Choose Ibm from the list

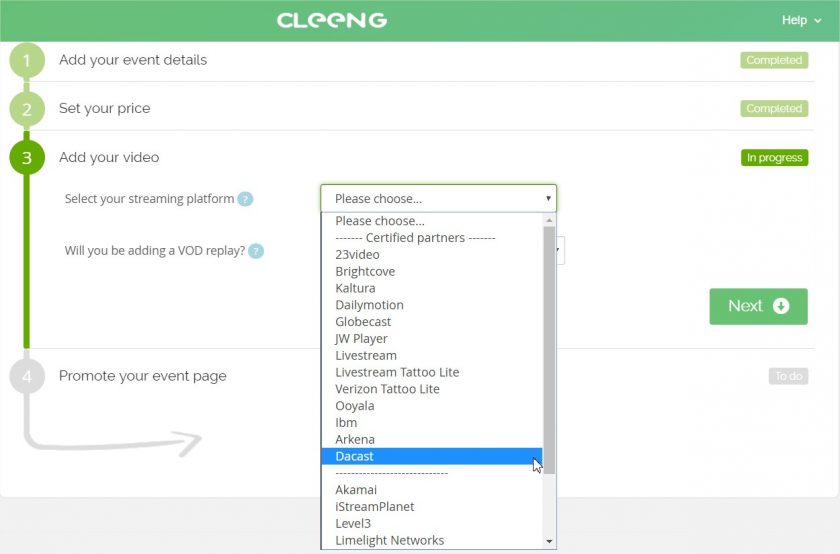(x=432, y=422)
